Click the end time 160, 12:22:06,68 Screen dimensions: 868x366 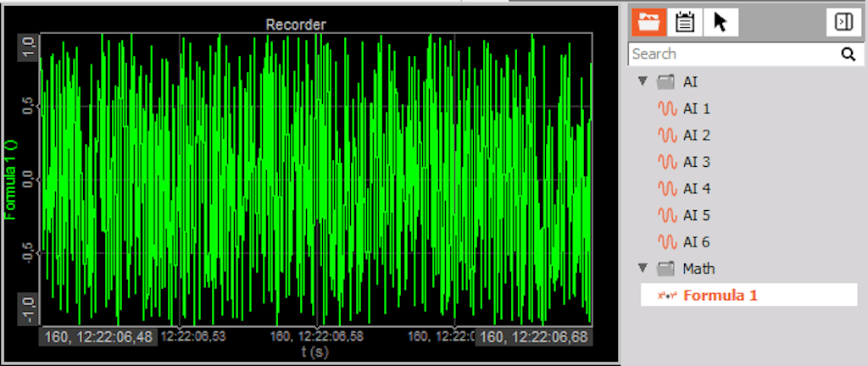[534, 337]
